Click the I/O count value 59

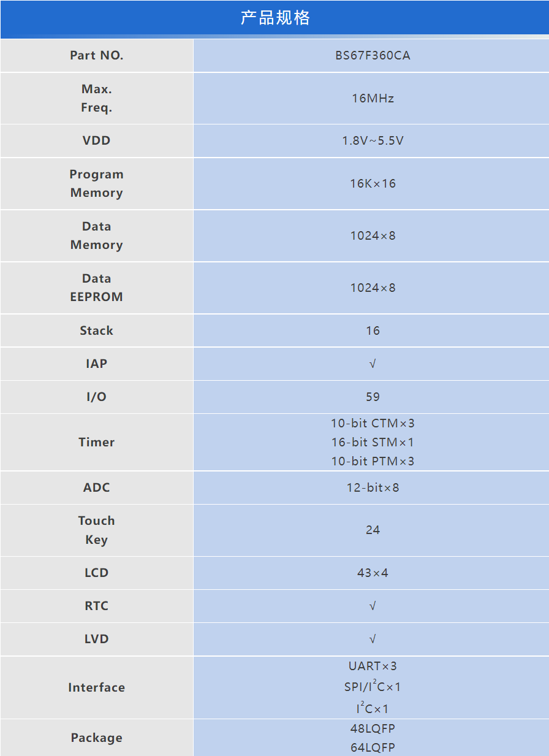pos(373,397)
